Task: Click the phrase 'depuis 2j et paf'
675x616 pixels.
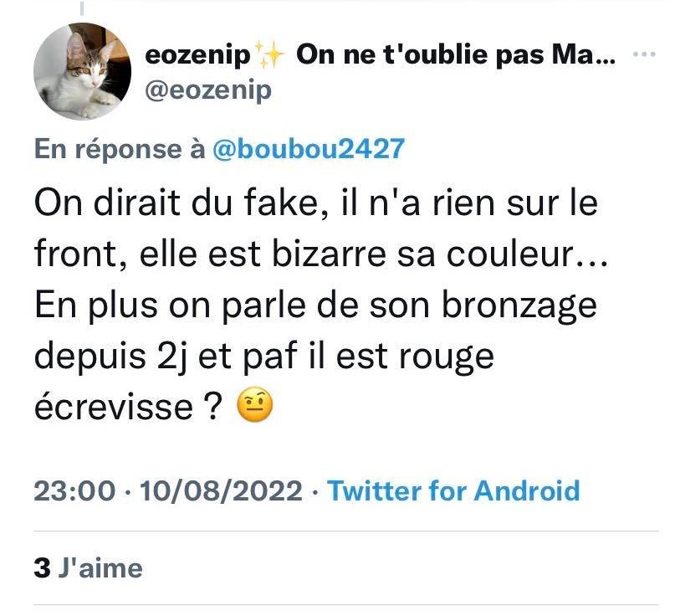Action: 166,357
